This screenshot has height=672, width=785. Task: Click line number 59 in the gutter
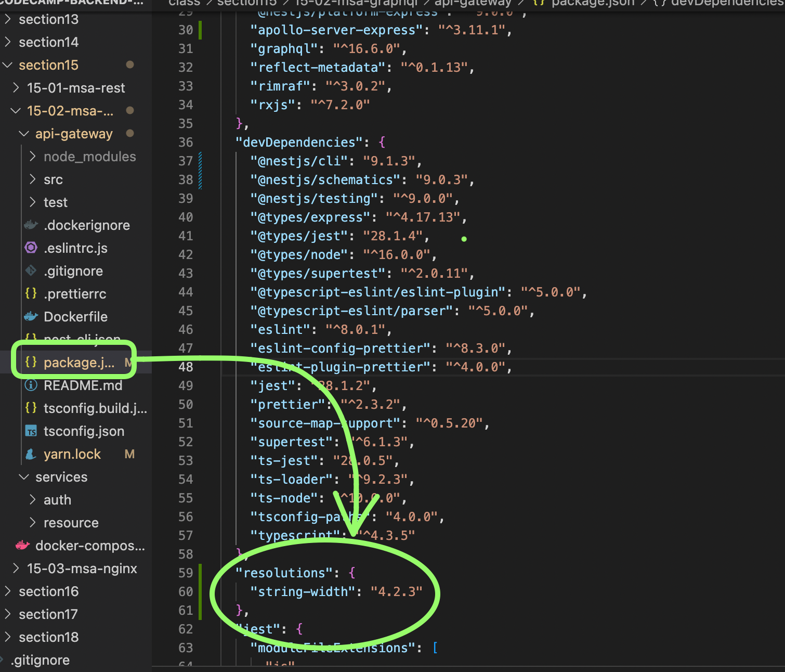click(186, 573)
